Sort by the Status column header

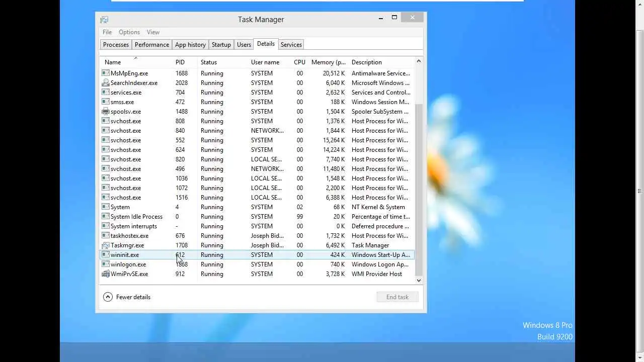pyautogui.click(x=222, y=62)
